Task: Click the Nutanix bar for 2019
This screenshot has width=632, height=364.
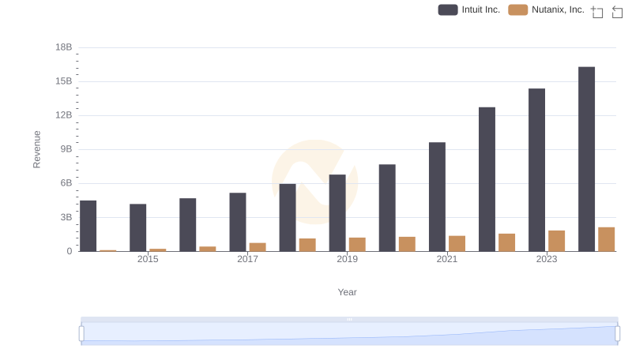Action: 357,245
